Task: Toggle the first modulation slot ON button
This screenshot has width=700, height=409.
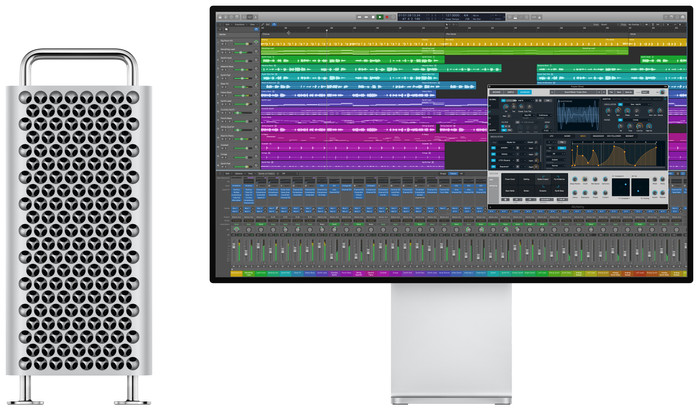Action: 493,148
